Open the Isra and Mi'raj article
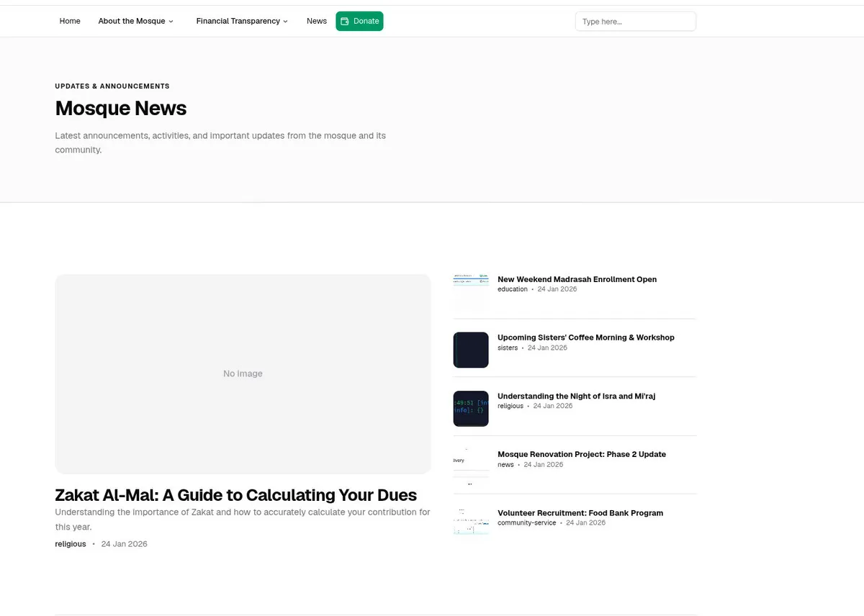 (576, 396)
